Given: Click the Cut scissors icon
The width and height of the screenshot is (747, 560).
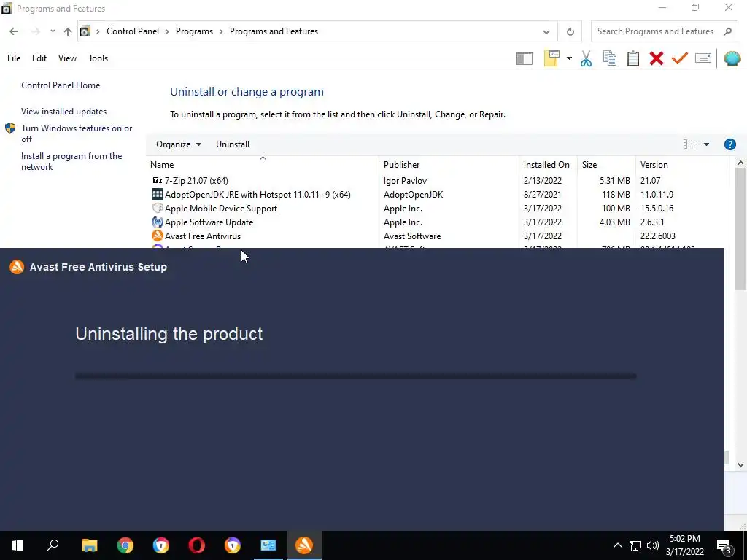Looking at the screenshot, I should (586, 58).
